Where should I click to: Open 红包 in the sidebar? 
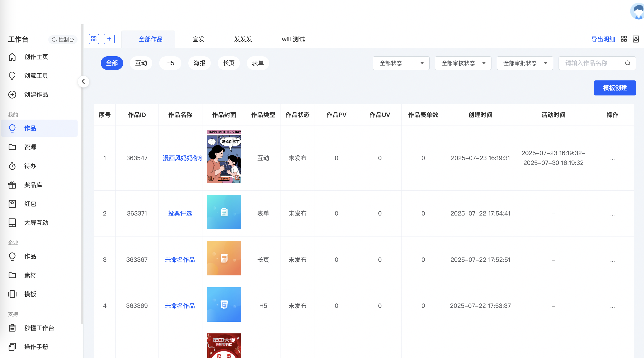coord(30,204)
